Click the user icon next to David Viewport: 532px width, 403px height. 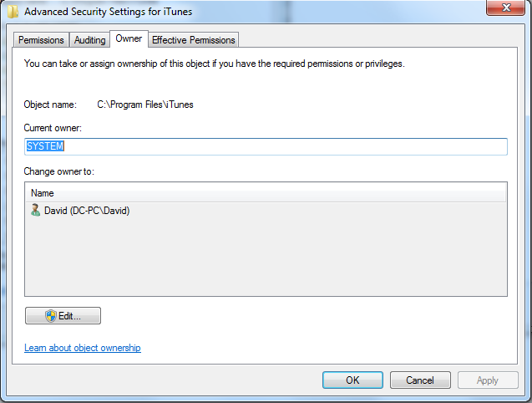click(x=35, y=211)
